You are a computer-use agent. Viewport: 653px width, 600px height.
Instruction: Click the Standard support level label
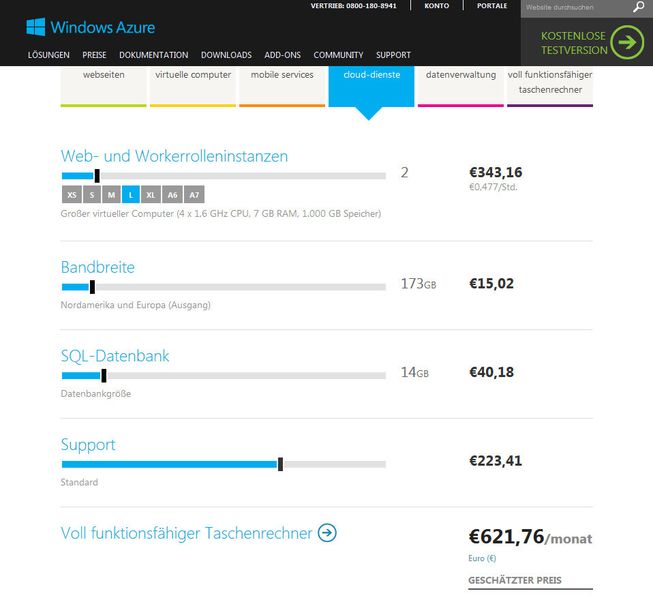pos(79,482)
